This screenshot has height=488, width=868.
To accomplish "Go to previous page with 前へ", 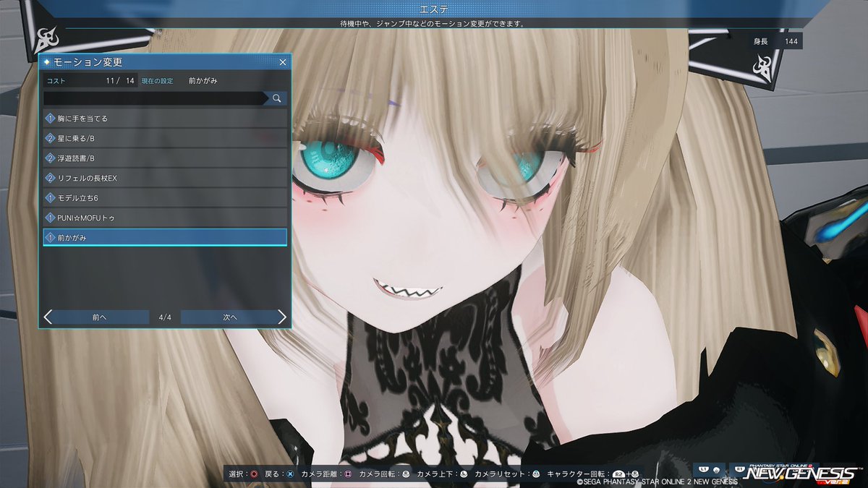I will coord(101,317).
